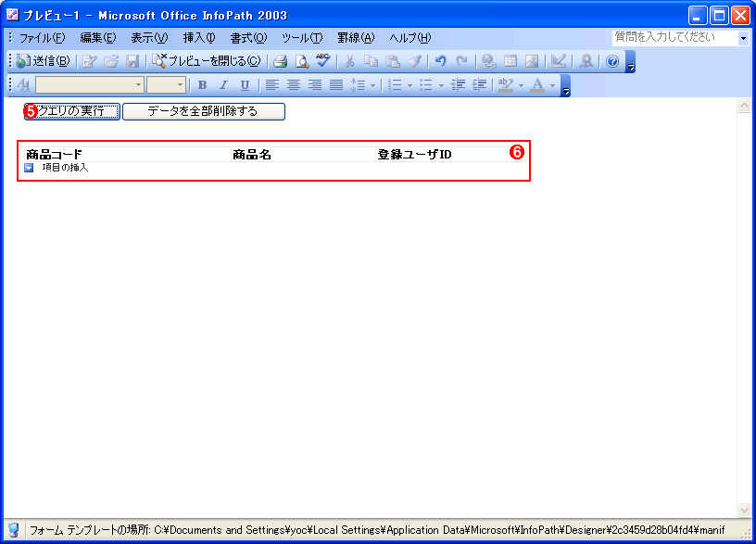
Task: Apply the font color
Action: coord(537,85)
